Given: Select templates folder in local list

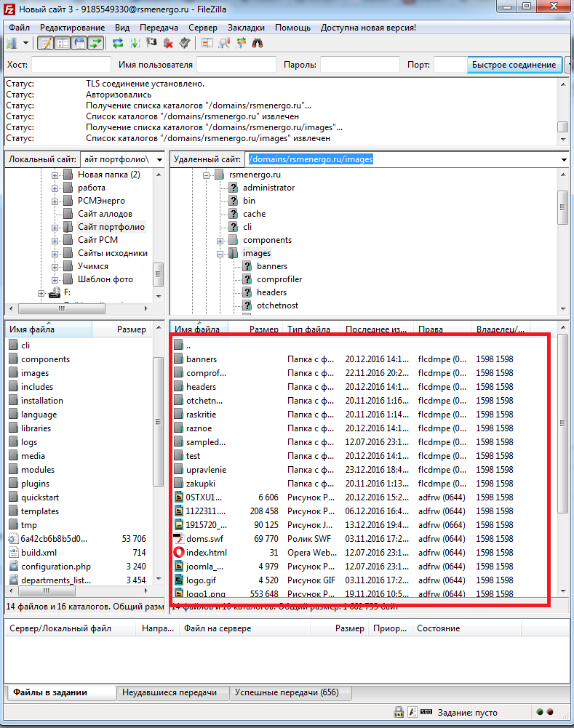Looking at the screenshot, I should pyautogui.click(x=40, y=511).
